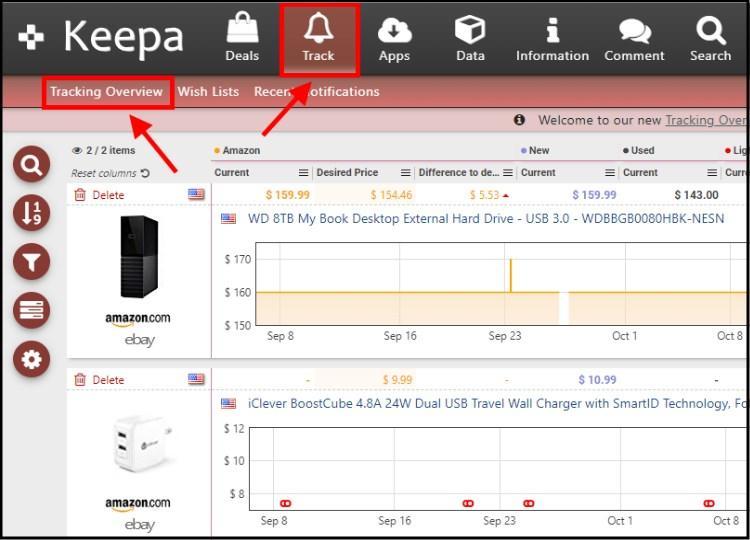Image resolution: width=750 pixels, height=540 pixels.
Task: Click the US flag beside iClever Delete
Action: (196, 379)
